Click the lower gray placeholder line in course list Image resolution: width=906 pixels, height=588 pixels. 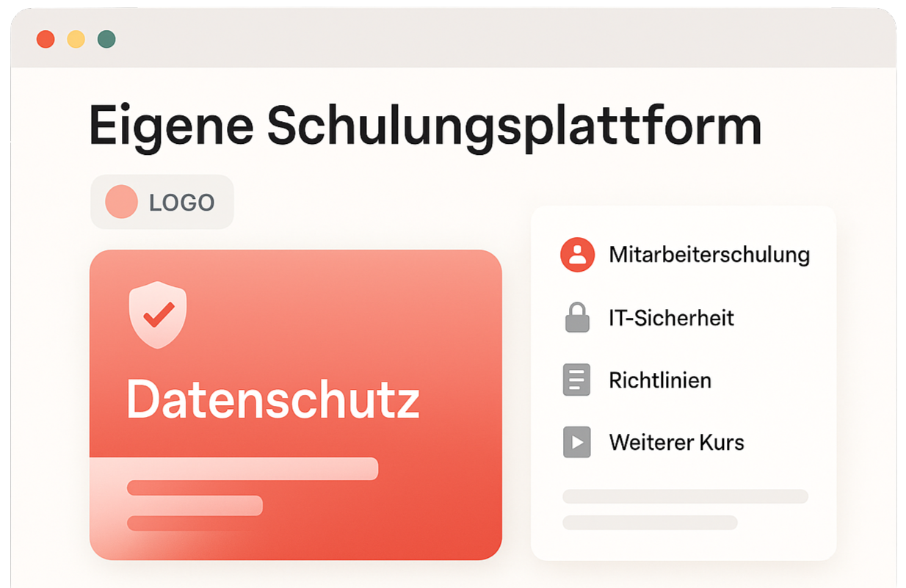pos(650,523)
